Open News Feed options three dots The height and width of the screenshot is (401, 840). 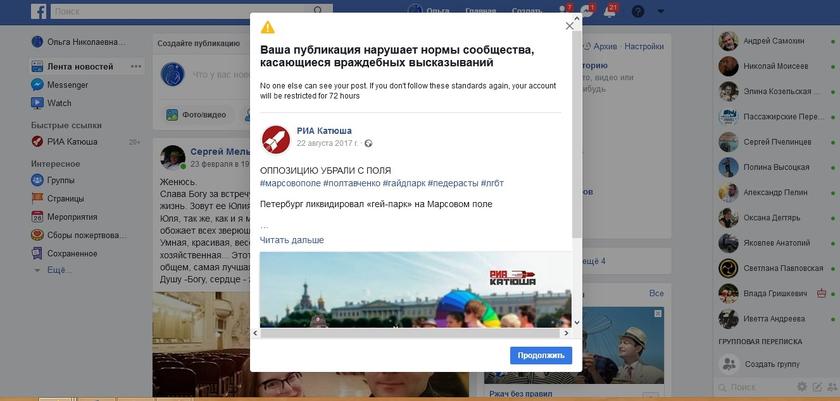click(x=136, y=66)
